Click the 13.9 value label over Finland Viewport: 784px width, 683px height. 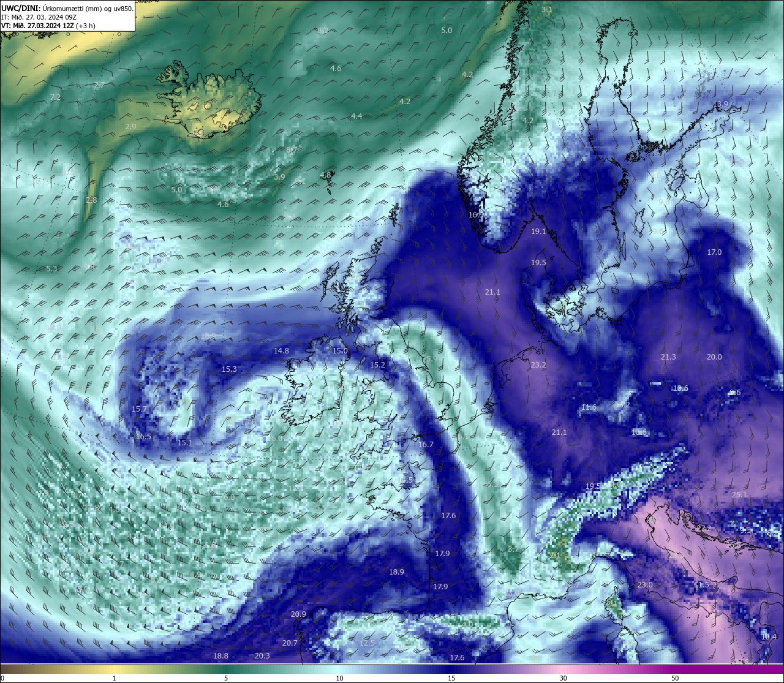[721, 104]
